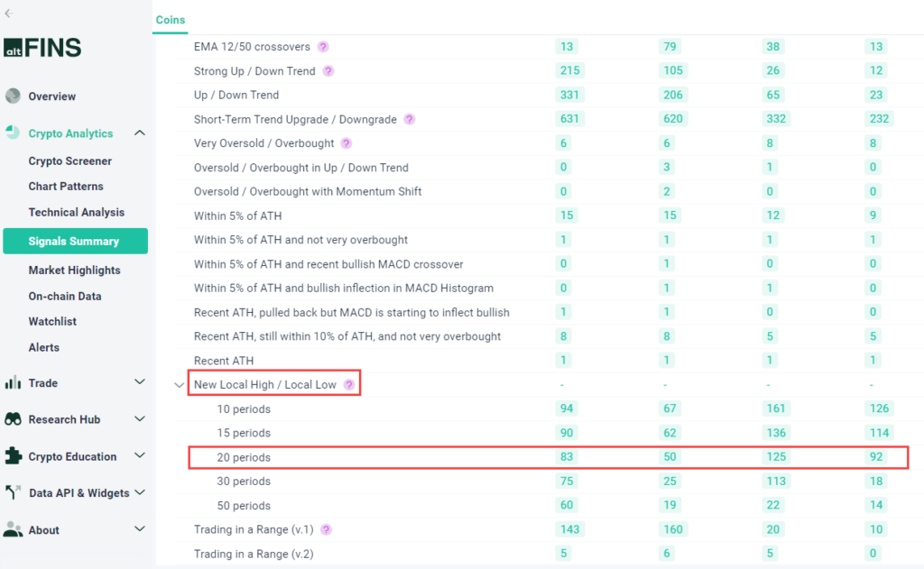Click the Research Hub binoculars icon
The width and height of the screenshot is (924, 569).
13,419
